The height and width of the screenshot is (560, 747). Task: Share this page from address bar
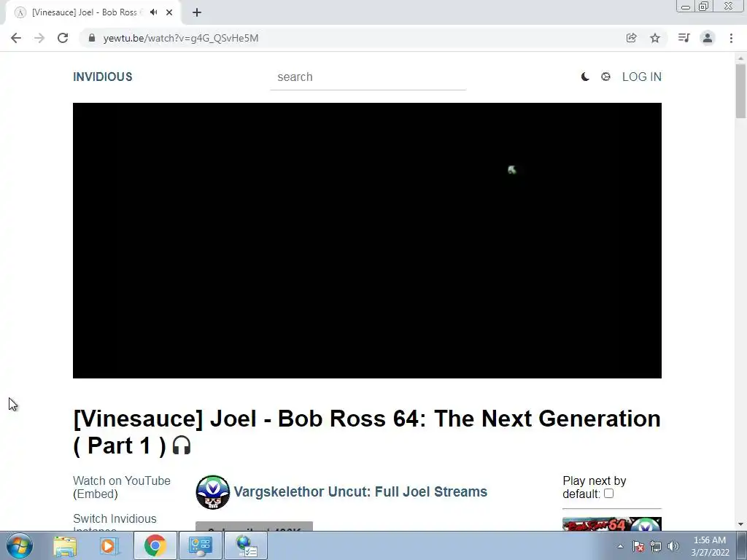(631, 38)
